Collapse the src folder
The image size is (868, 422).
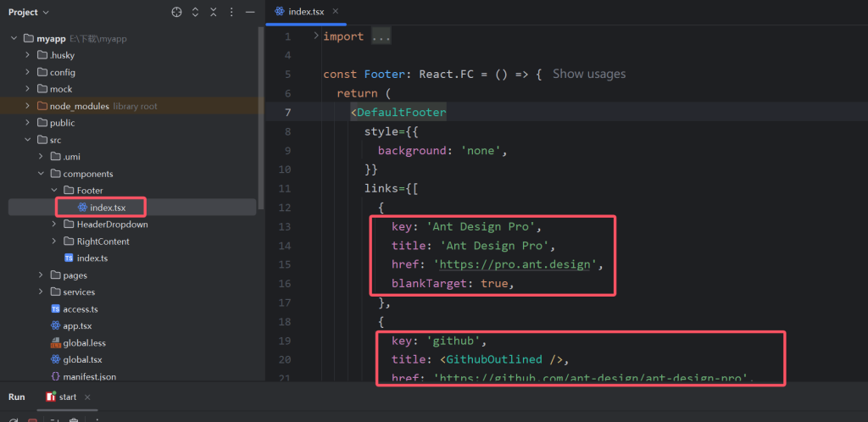point(27,140)
